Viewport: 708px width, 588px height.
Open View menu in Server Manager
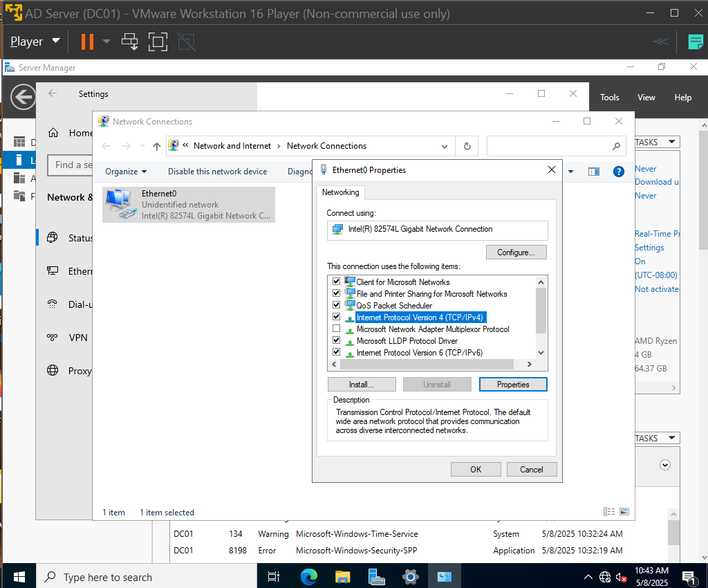coord(646,97)
